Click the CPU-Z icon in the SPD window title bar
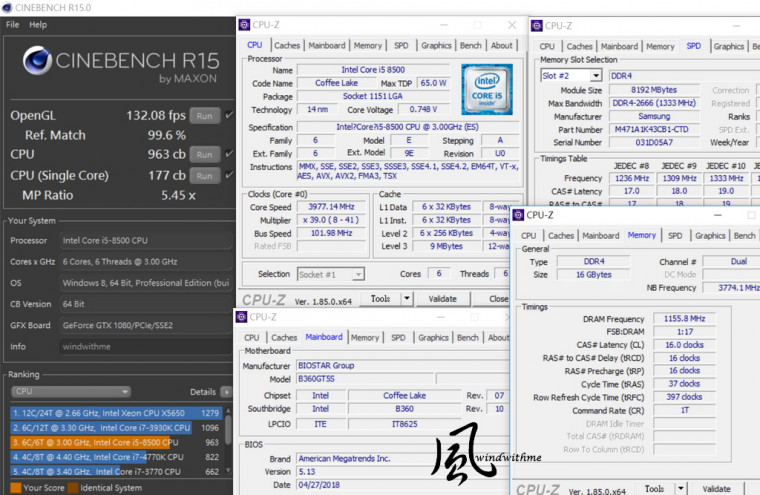Viewport: 760px width, 495px height. click(538, 26)
